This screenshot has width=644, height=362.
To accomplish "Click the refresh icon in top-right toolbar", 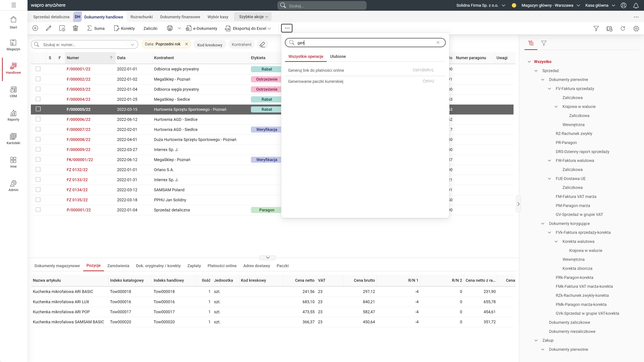I will [x=623, y=28].
